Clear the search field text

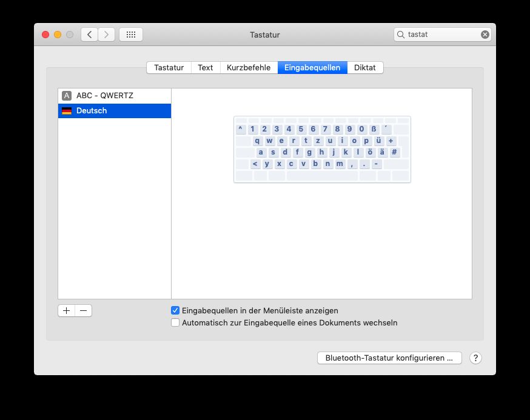485,35
